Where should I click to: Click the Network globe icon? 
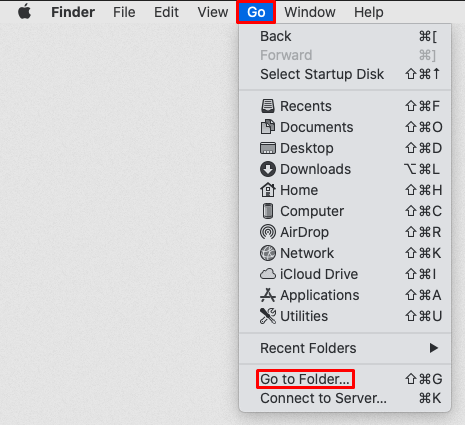[x=268, y=253]
